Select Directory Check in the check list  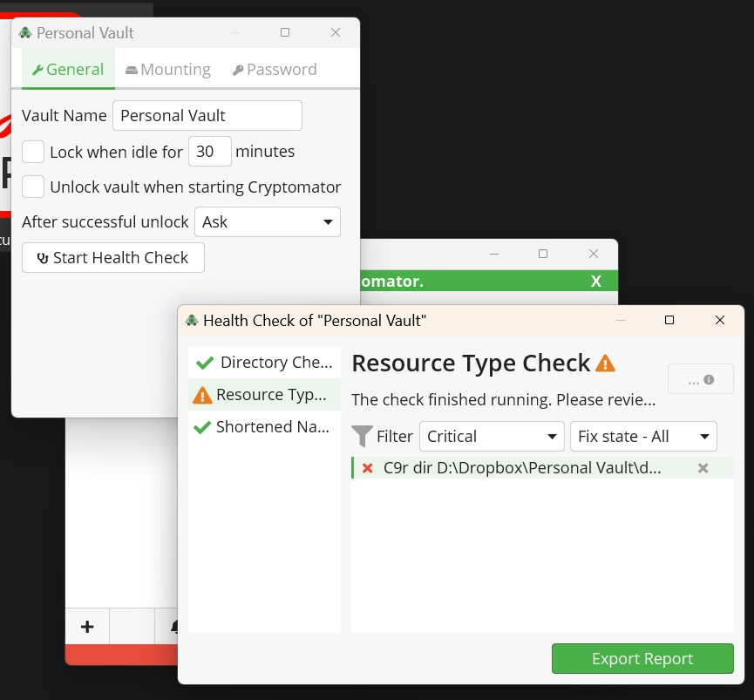coord(264,363)
